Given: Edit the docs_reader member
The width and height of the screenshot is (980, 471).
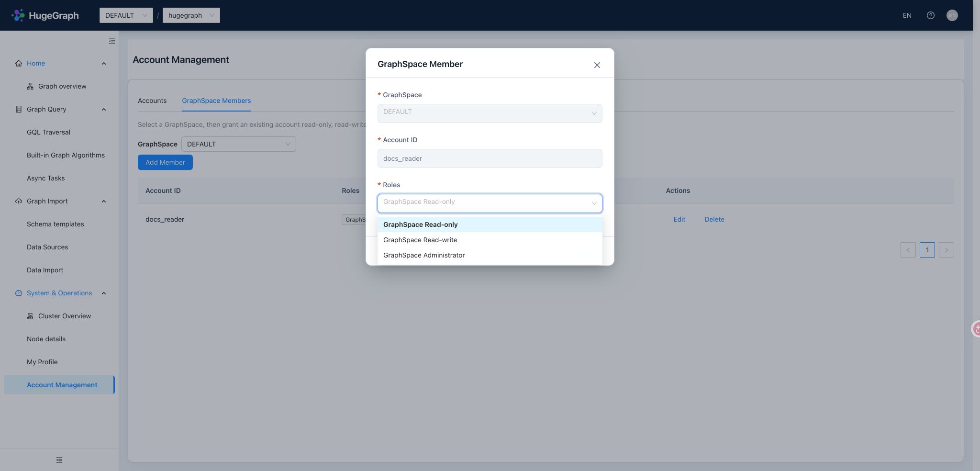Looking at the screenshot, I should [679, 219].
